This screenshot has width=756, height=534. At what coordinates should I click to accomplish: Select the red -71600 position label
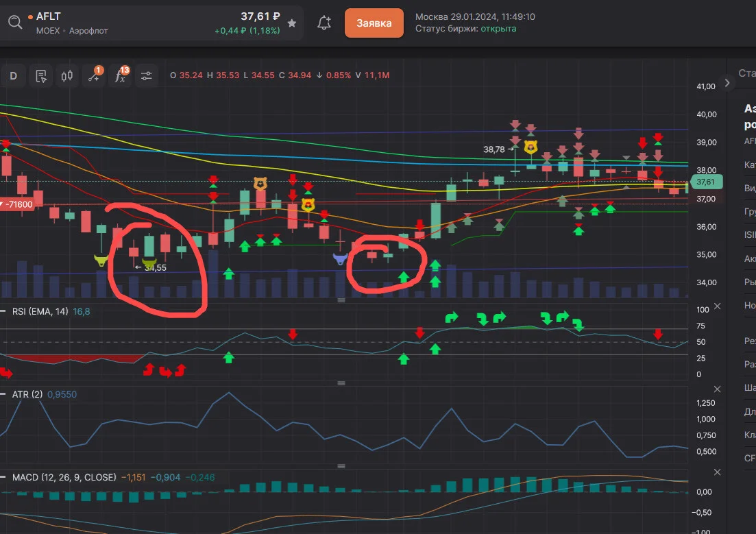pos(17,204)
